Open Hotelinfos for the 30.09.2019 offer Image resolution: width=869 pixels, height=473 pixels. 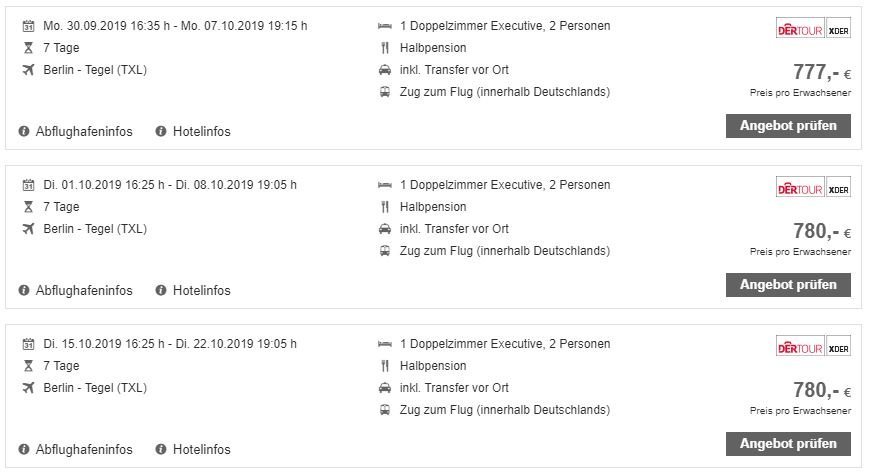201,131
